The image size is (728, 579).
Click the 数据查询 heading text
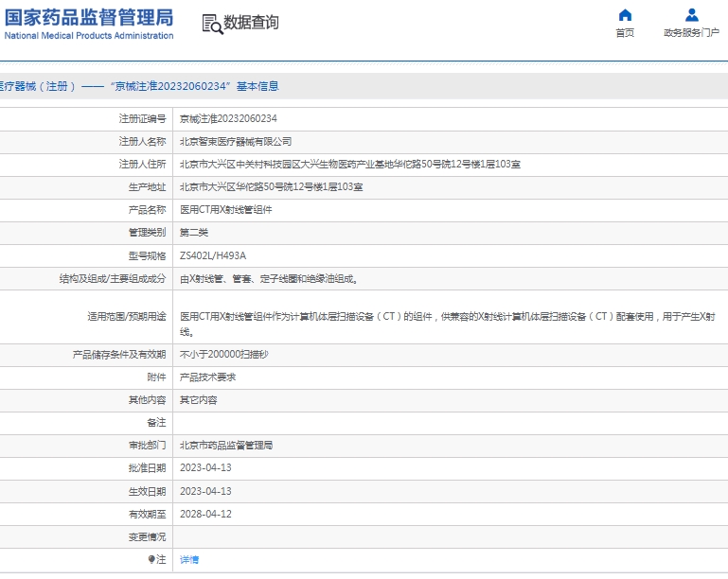pyautogui.click(x=251, y=23)
